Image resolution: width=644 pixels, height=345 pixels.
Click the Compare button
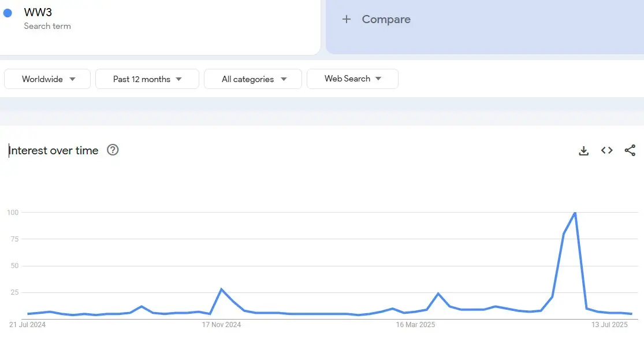[386, 19]
